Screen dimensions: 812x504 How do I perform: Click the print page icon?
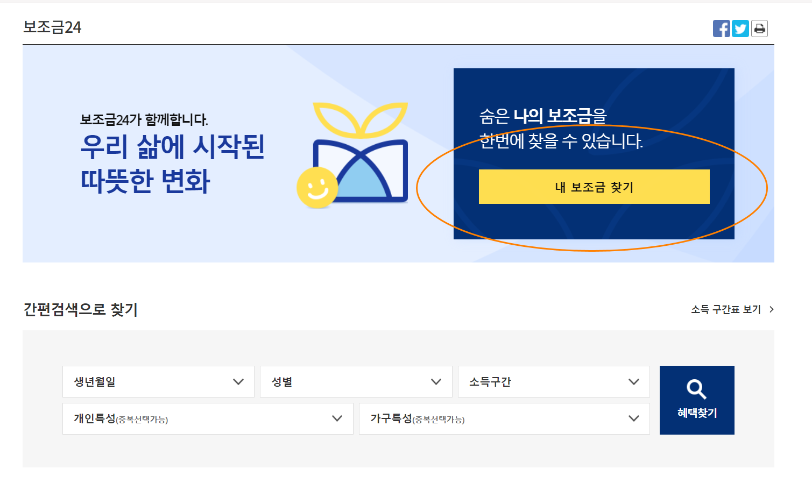(759, 29)
